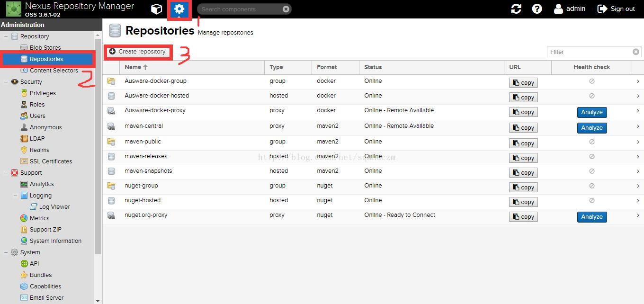Click the Nexus logo icon

[14, 9]
